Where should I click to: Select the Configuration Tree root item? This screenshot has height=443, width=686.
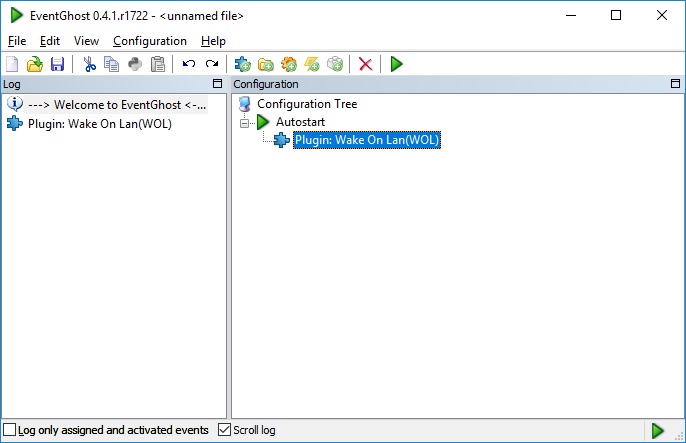(307, 104)
